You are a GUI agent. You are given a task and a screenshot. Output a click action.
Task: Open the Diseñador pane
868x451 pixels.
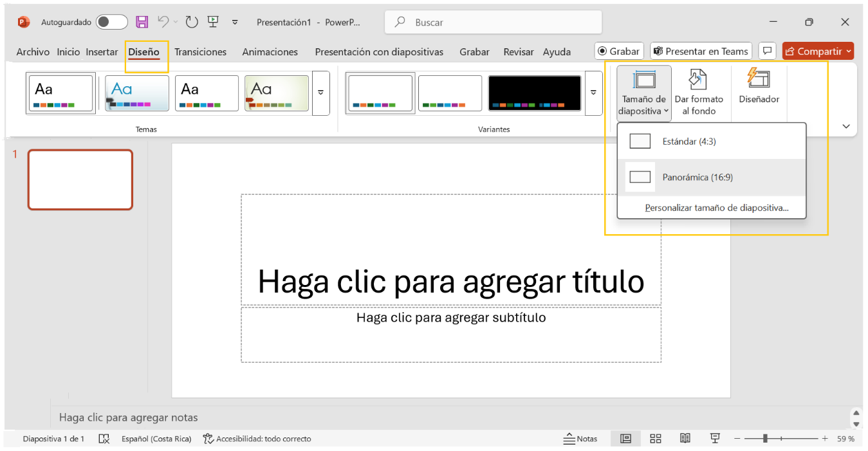click(759, 87)
